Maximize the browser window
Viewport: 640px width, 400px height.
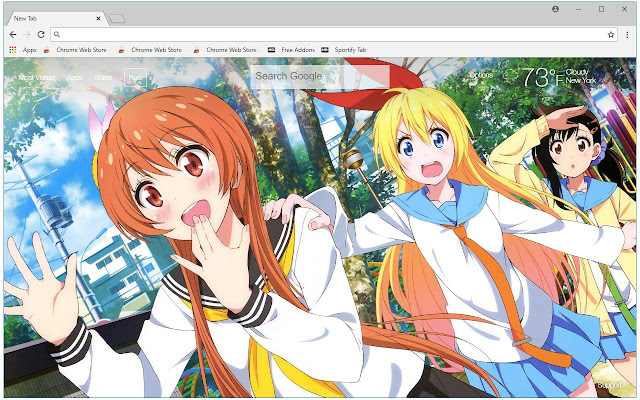pyautogui.click(x=601, y=9)
